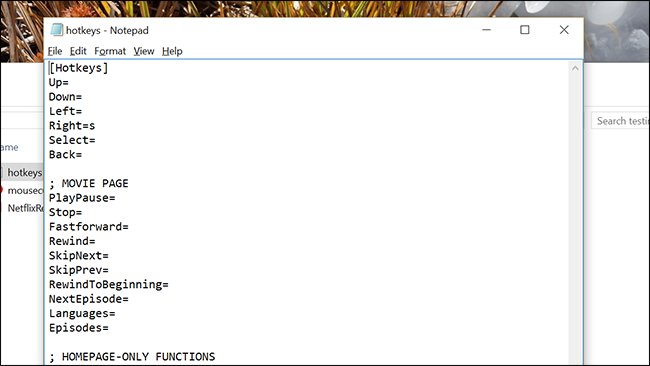The image size is (650, 366).
Task: Click the Notepad vertical scrollbar track
Action: pos(575,220)
